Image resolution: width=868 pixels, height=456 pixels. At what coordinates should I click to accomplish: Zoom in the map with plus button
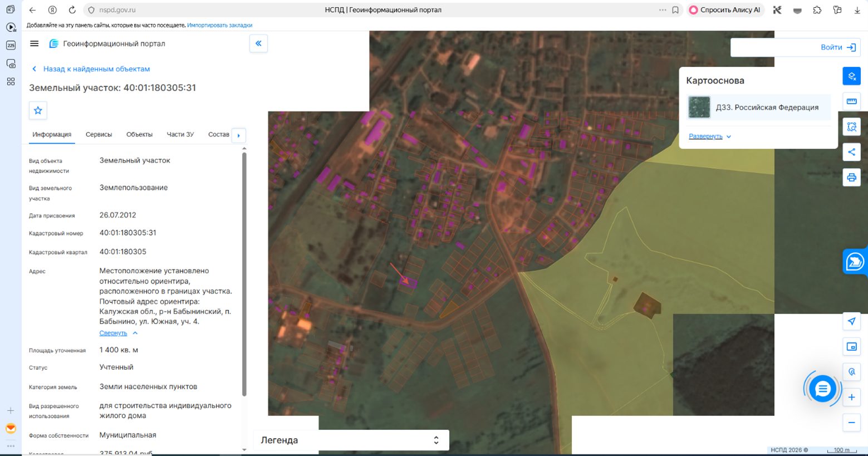click(x=851, y=398)
